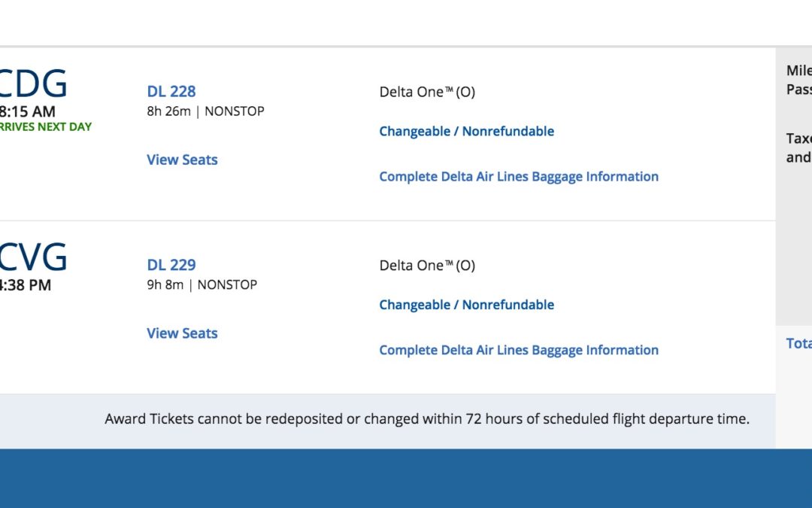Open baggage information link for CDG flight
This screenshot has width=812, height=508.
tap(519, 177)
